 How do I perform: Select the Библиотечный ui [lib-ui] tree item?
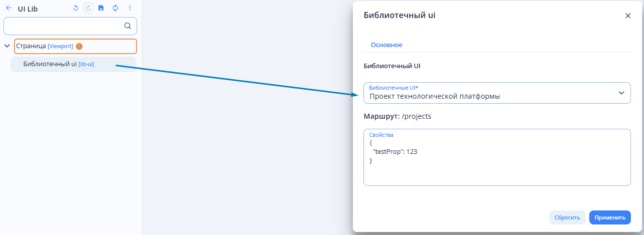coord(73,64)
